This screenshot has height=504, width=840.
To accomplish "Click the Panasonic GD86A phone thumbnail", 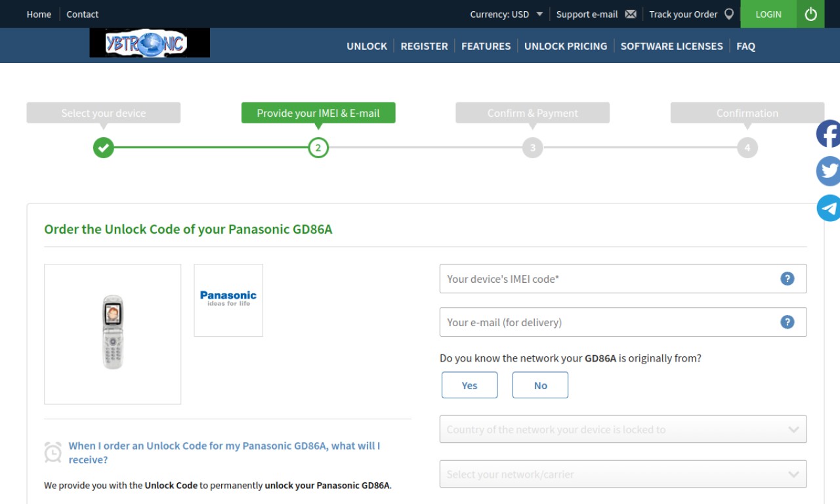I will pos(113,334).
